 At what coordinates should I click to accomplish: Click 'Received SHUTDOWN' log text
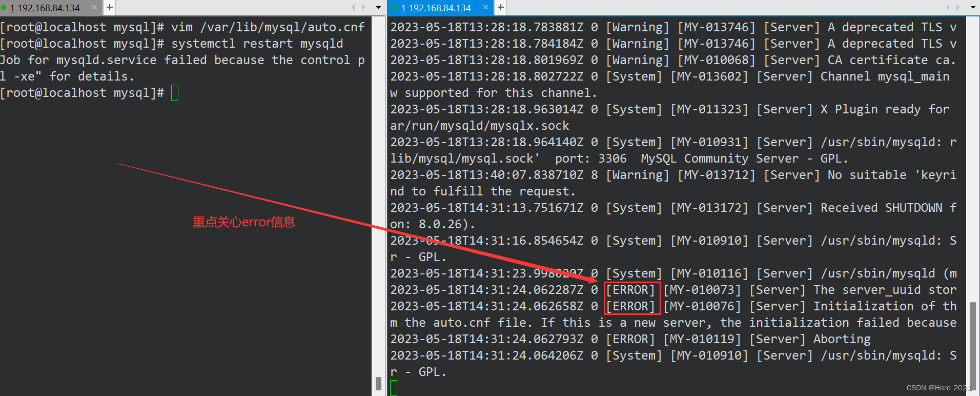pos(882,208)
